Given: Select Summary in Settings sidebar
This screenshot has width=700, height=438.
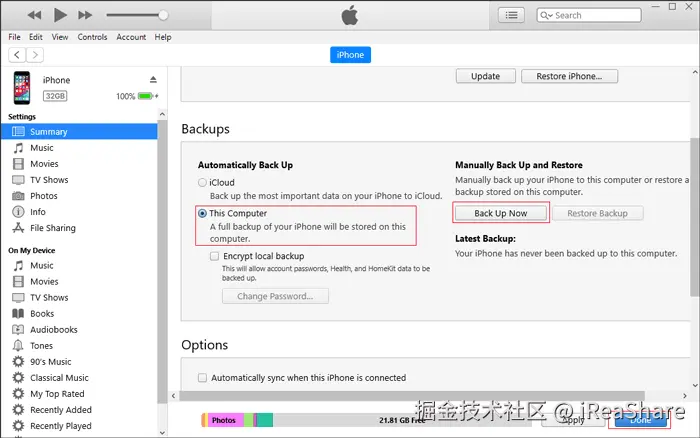Looking at the screenshot, I should coord(79,132).
